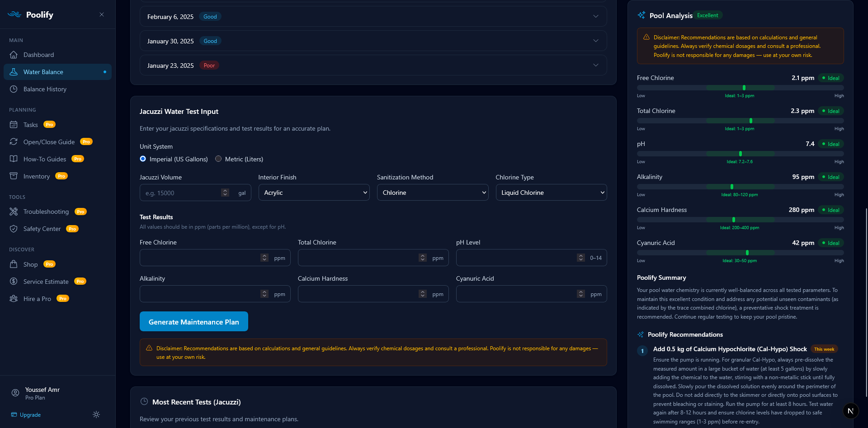
Task: Open Service Estimate in sidebar
Action: coord(57,282)
